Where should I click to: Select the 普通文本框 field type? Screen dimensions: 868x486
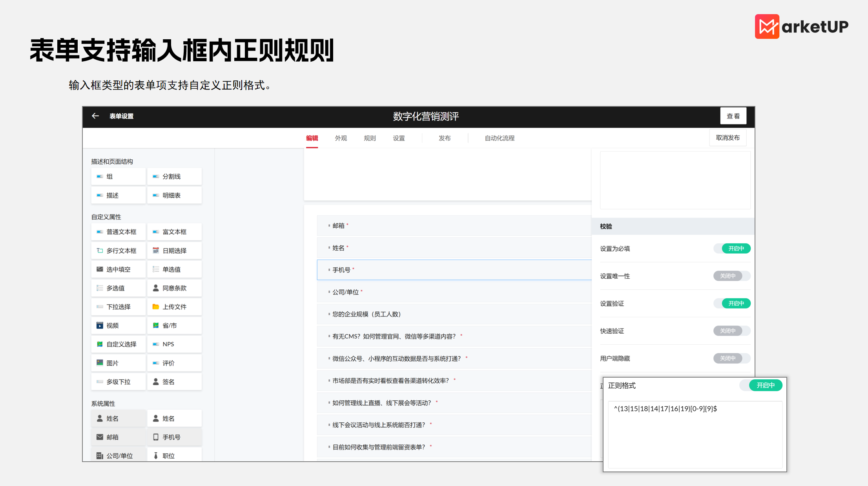[x=118, y=232]
